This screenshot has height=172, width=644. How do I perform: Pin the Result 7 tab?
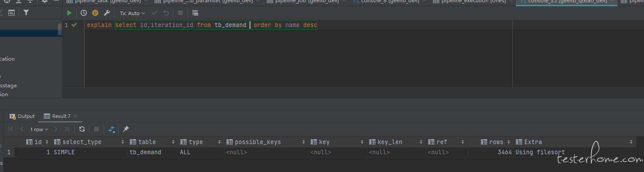126,129
